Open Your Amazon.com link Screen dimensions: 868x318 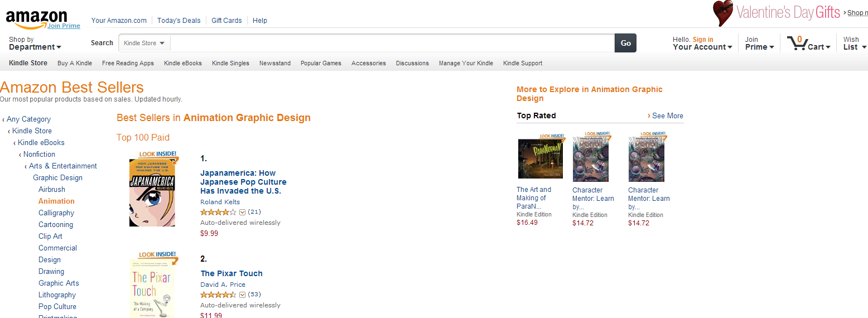tap(119, 21)
